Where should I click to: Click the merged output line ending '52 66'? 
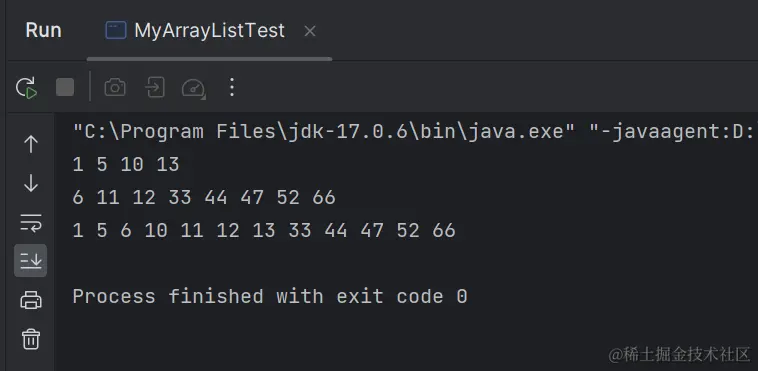[x=263, y=230]
